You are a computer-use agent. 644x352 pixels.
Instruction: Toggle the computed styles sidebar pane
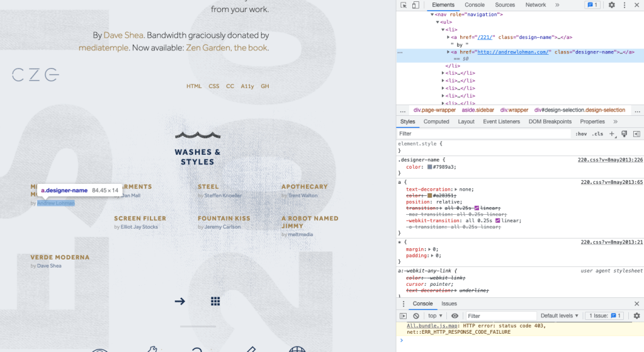pyautogui.click(x=636, y=133)
